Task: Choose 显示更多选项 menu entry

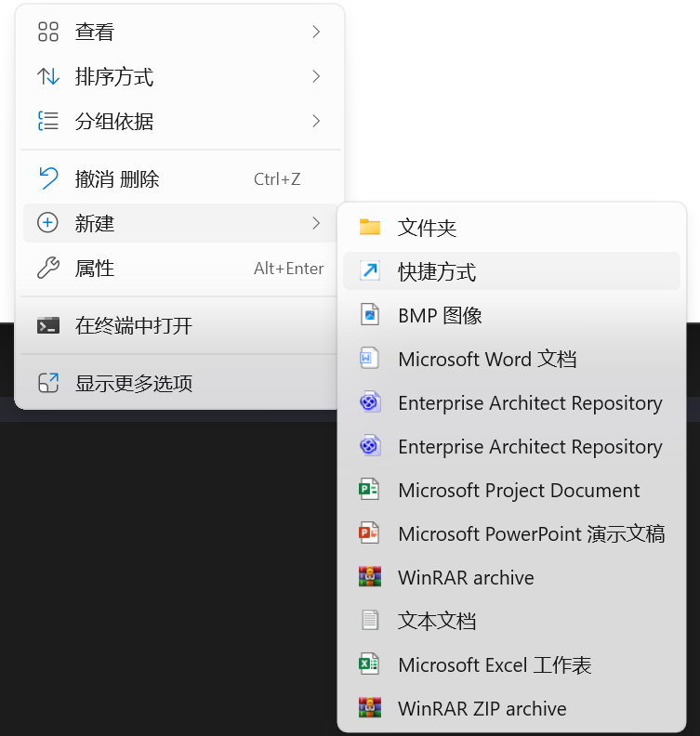Action: (134, 383)
